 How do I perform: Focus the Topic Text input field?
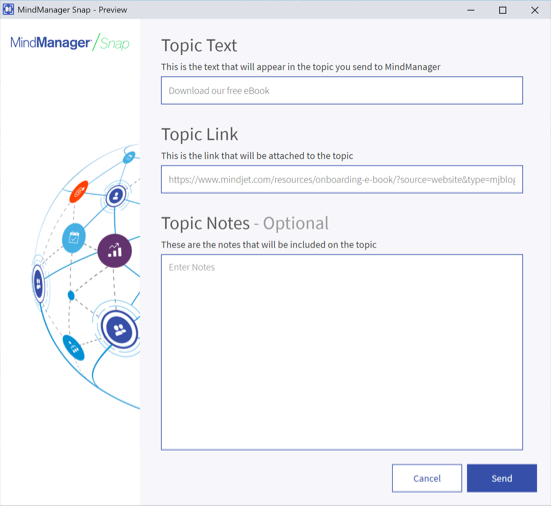342,90
